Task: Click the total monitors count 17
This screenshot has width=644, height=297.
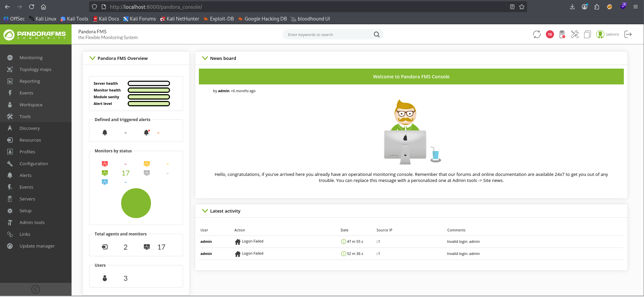Action: click(x=161, y=247)
